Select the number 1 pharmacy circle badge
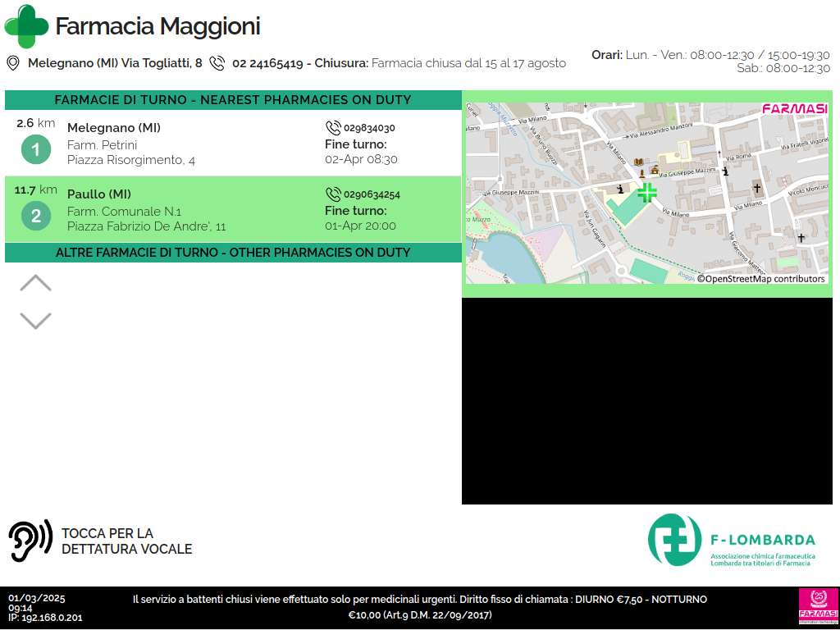The width and height of the screenshot is (840, 630). [36, 150]
